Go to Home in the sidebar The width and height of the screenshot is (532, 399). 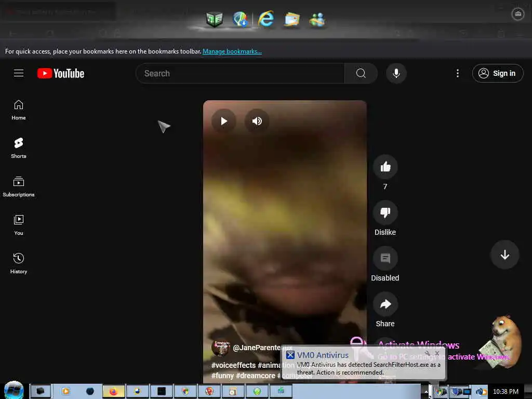(19, 110)
